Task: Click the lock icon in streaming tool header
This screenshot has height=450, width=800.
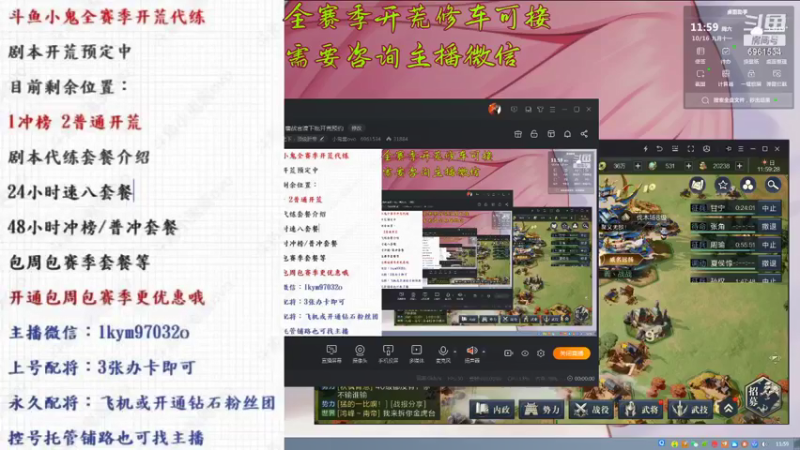Action: pyautogui.click(x=534, y=134)
